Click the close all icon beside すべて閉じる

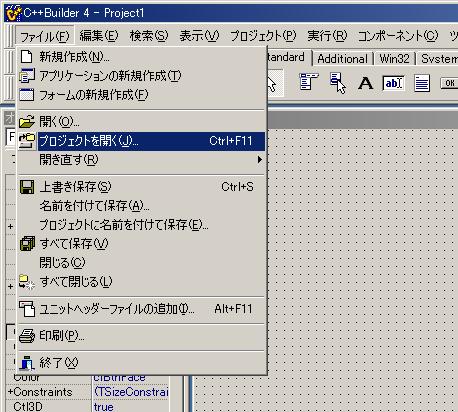27,282
